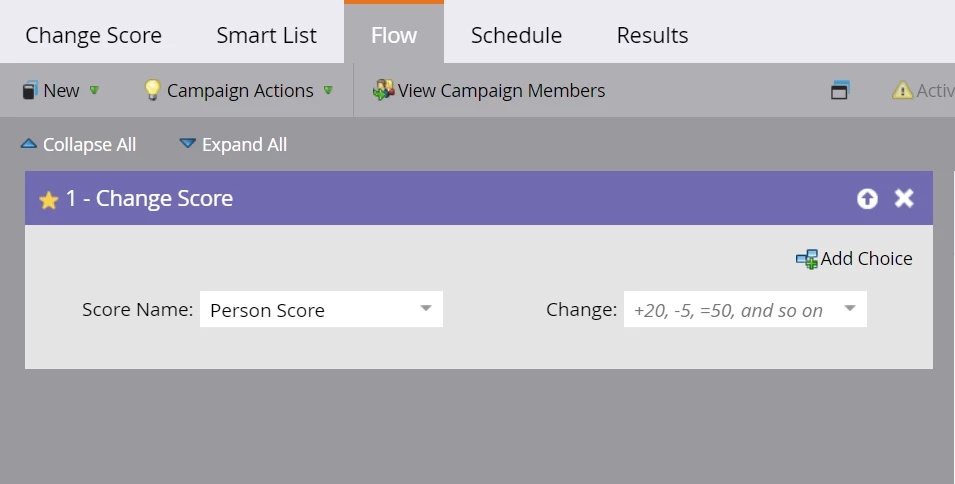Expand the Campaign Actions menu arrow
955x484 pixels.
[328, 91]
